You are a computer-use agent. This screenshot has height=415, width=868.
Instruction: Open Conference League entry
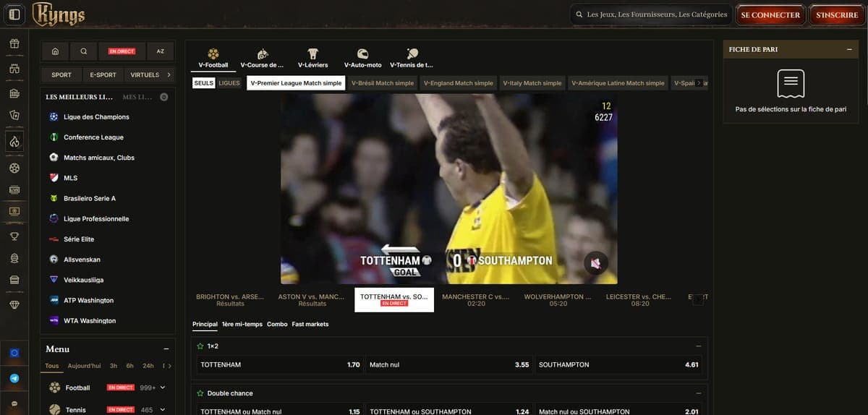click(108, 137)
